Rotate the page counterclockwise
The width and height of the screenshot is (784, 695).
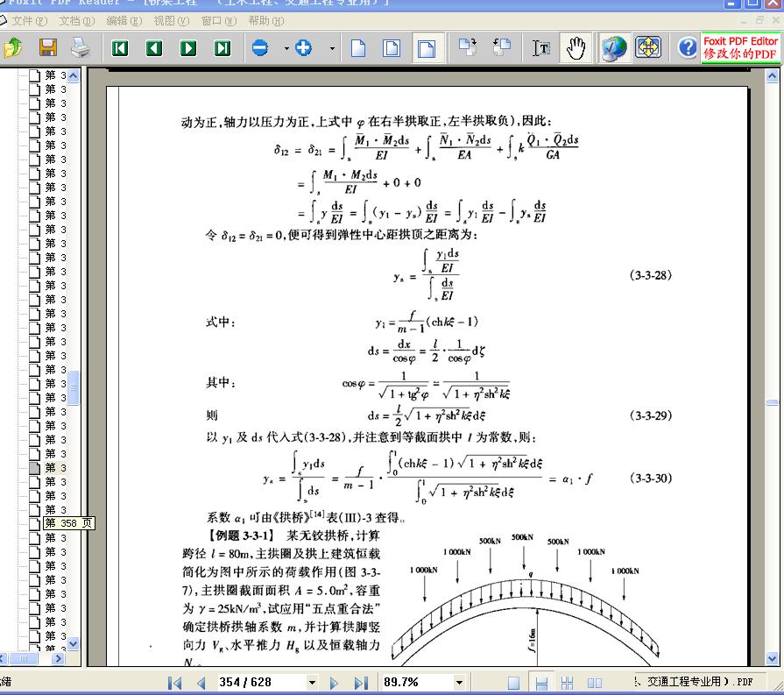tap(502, 48)
